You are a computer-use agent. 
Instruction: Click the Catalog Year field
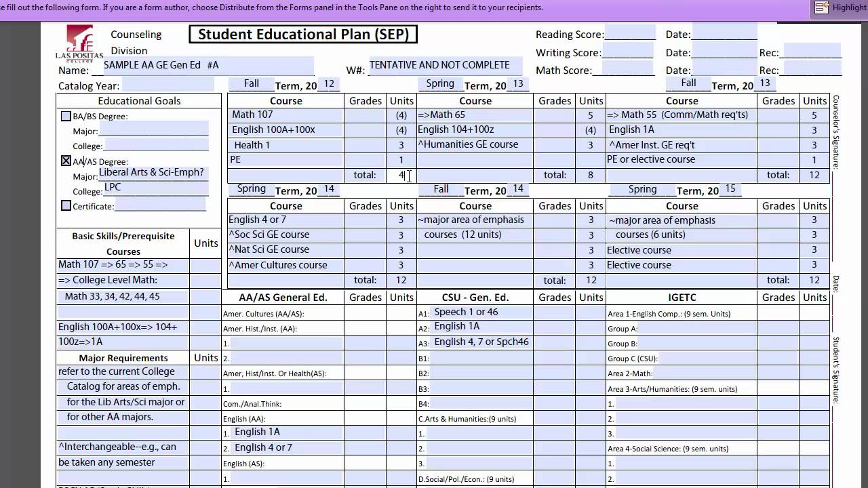pos(168,85)
